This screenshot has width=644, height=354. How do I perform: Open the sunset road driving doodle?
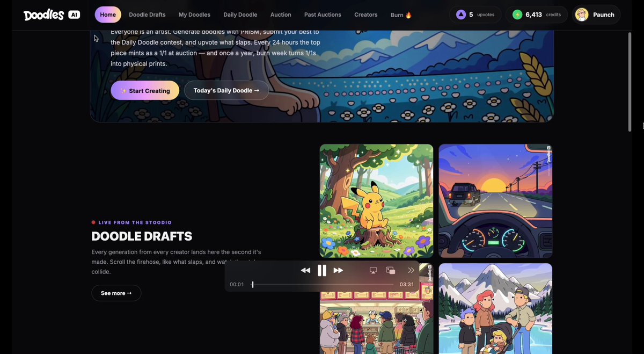point(495,201)
